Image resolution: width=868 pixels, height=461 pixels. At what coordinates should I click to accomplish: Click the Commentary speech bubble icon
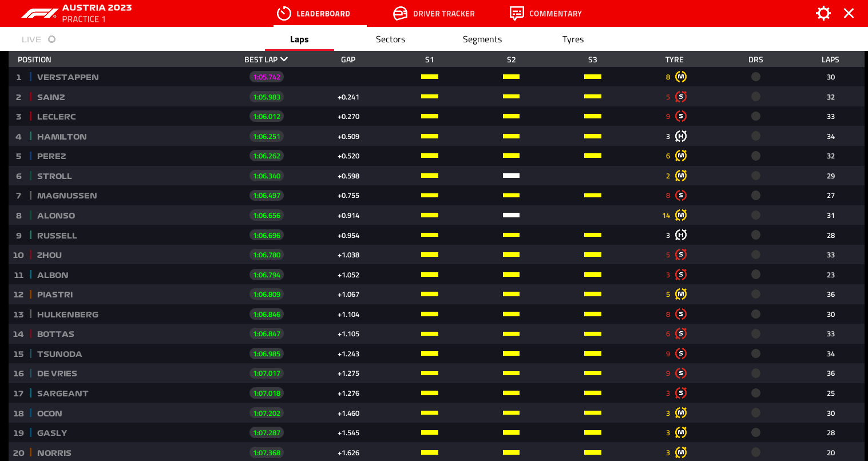point(517,13)
